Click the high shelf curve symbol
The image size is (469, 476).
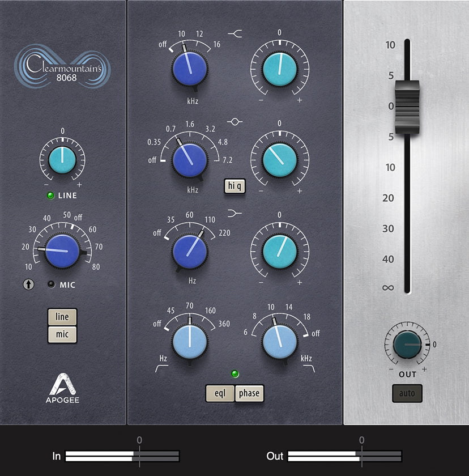pyautogui.click(x=235, y=33)
